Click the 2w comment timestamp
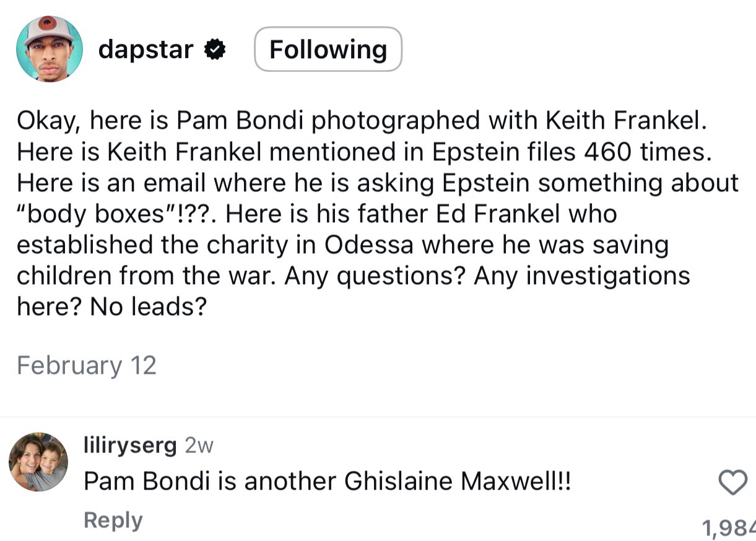The height and width of the screenshot is (541, 756). [199, 446]
